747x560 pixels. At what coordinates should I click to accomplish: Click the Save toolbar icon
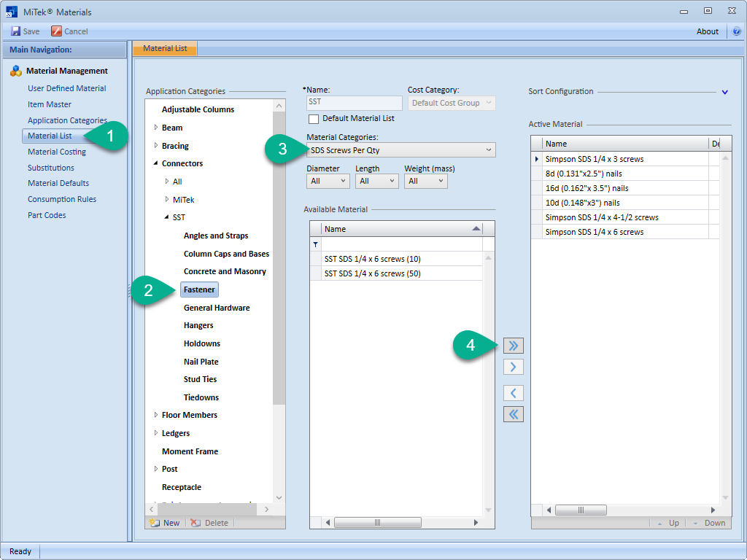pyautogui.click(x=16, y=31)
